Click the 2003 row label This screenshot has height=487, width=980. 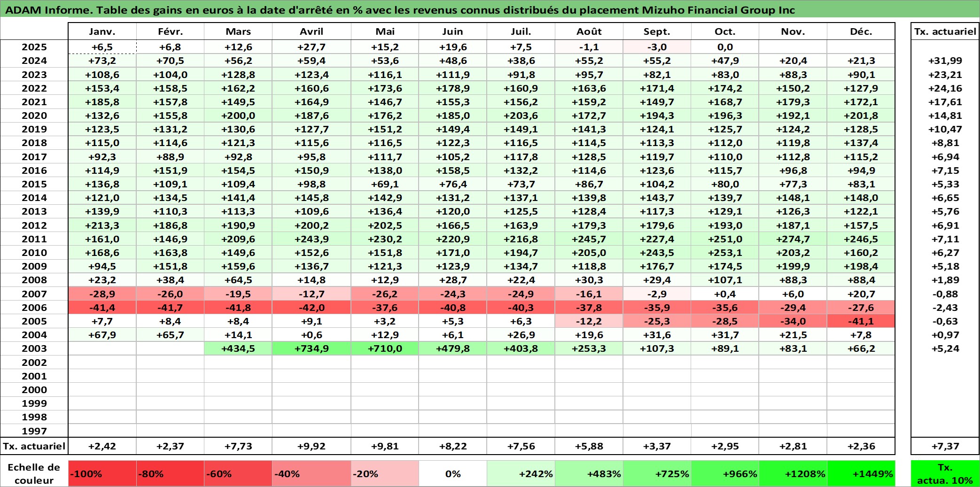click(x=34, y=348)
